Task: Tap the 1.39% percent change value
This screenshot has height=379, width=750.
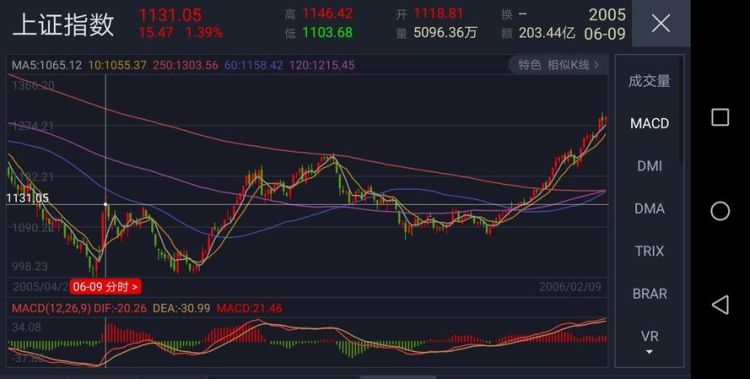Action: (x=204, y=33)
